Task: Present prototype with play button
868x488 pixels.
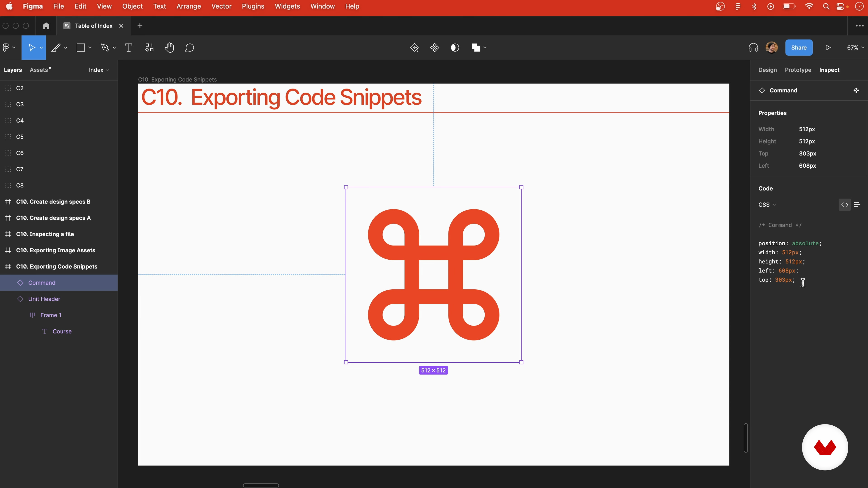Action: [828, 47]
